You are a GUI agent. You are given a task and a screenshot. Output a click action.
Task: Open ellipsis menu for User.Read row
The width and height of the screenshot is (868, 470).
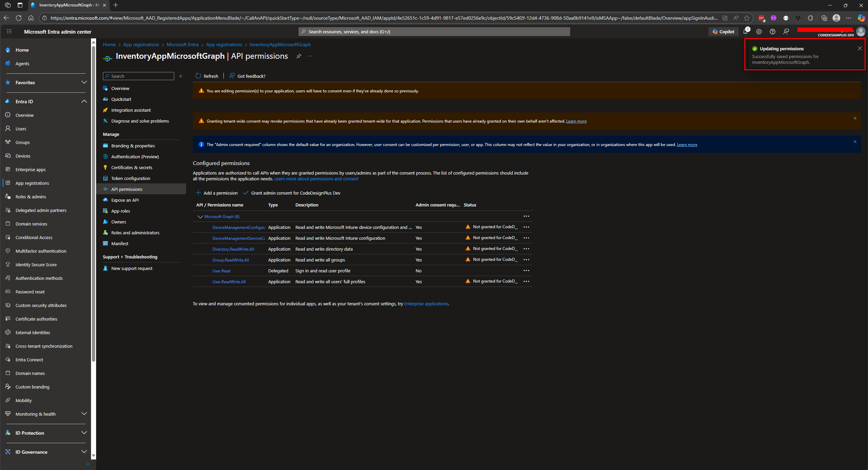coord(526,271)
